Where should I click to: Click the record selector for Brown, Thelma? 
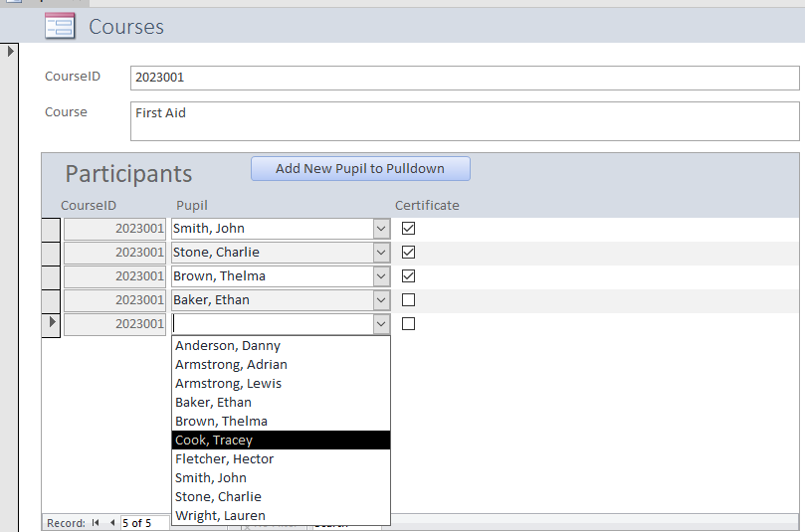click(51, 276)
